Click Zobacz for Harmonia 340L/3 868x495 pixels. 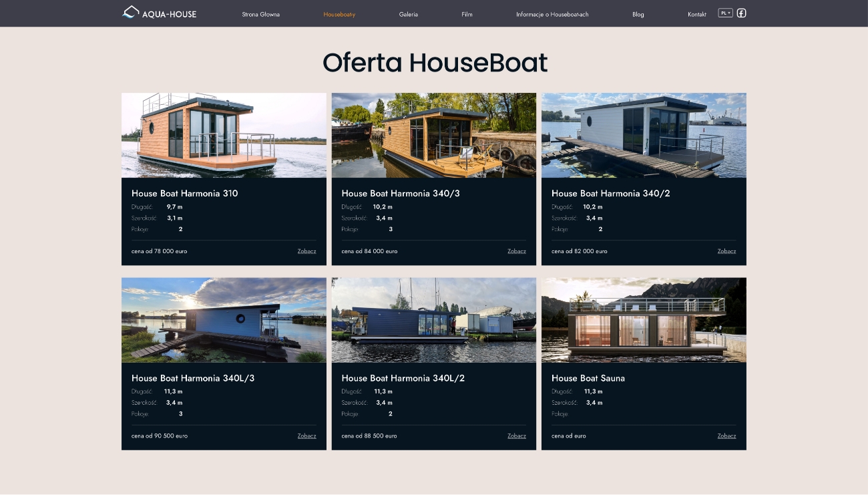(x=306, y=436)
